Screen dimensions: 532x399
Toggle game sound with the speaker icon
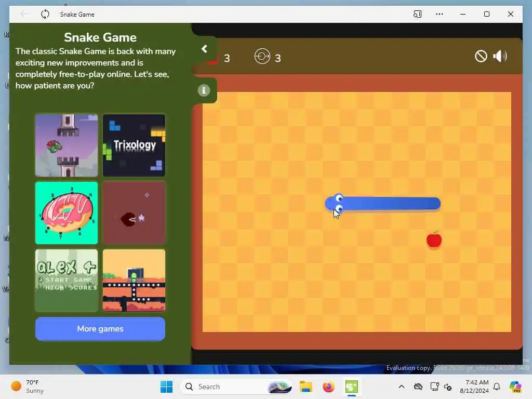click(x=500, y=56)
